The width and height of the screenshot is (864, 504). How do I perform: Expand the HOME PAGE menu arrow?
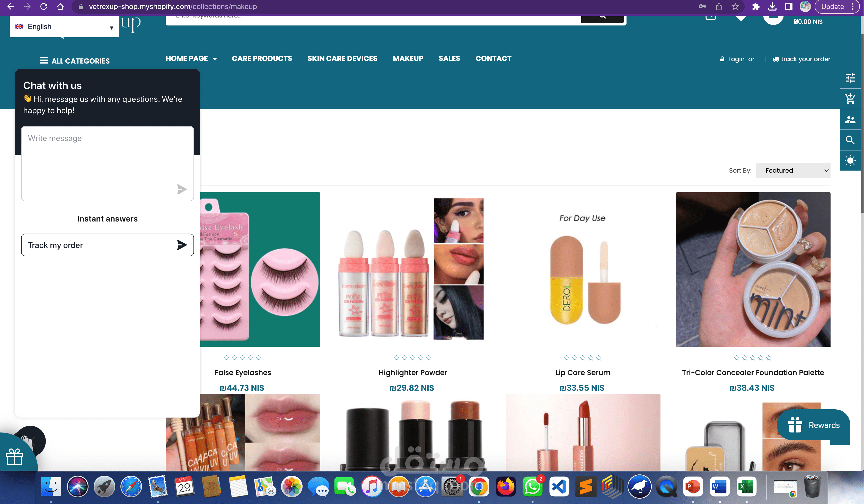coord(215,59)
